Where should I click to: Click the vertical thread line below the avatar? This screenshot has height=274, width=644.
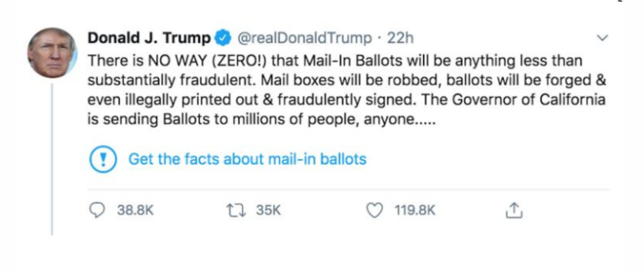click(x=52, y=159)
